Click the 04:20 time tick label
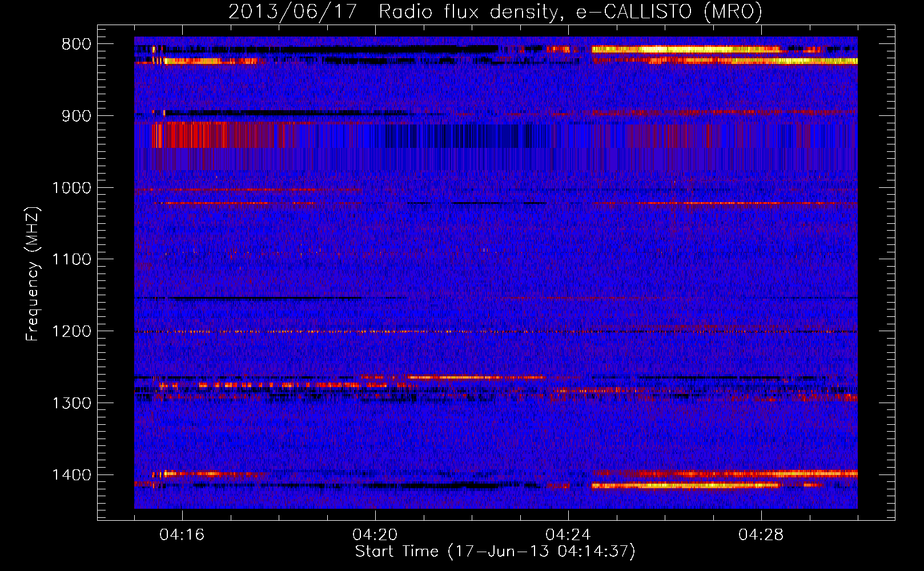The width and height of the screenshot is (924, 571). tap(375, 535)
